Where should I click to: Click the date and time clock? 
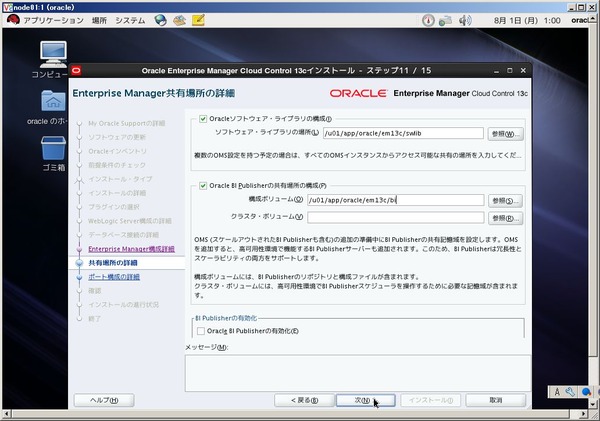[527, 20]
